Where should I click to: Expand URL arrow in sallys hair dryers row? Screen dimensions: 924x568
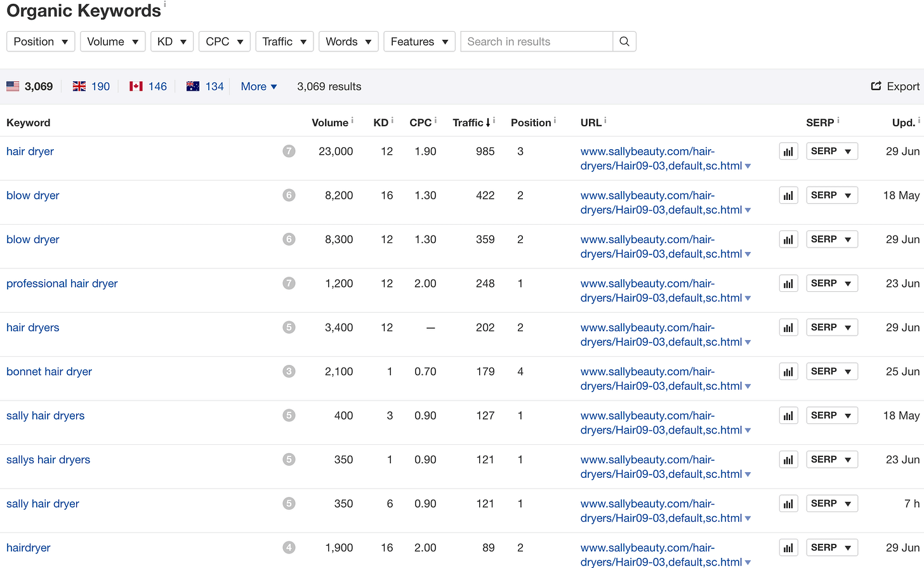[x=748, y=475]
